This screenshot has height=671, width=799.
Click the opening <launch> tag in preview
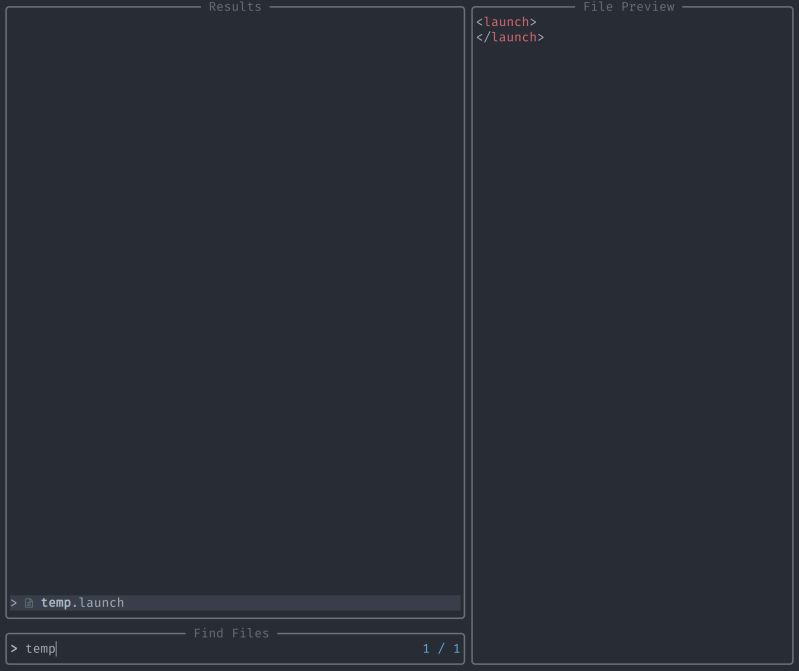(x=506, y=22)
